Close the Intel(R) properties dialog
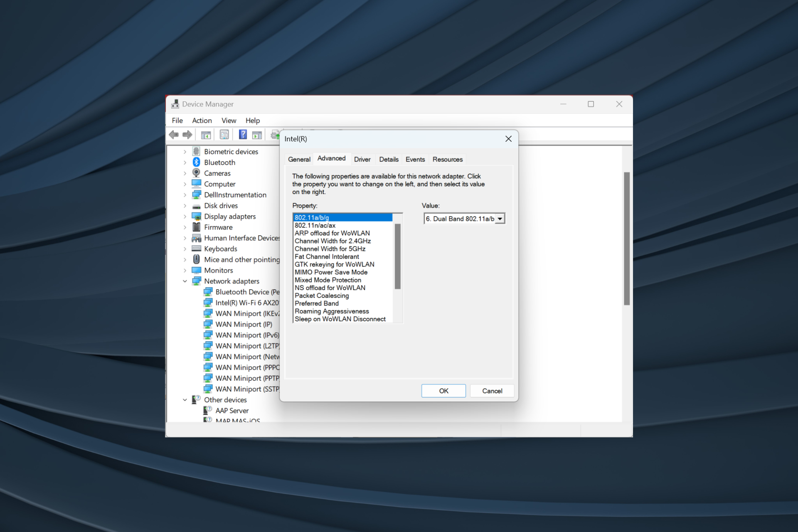The width and height of the screenshot is (798, 532). click(x=508, y=139)
